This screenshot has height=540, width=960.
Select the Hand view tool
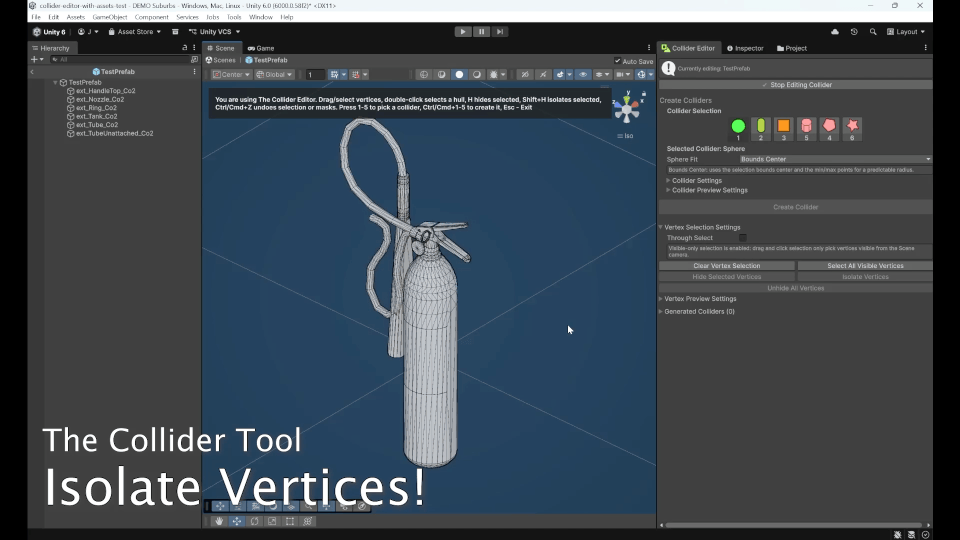click(219, 522)
